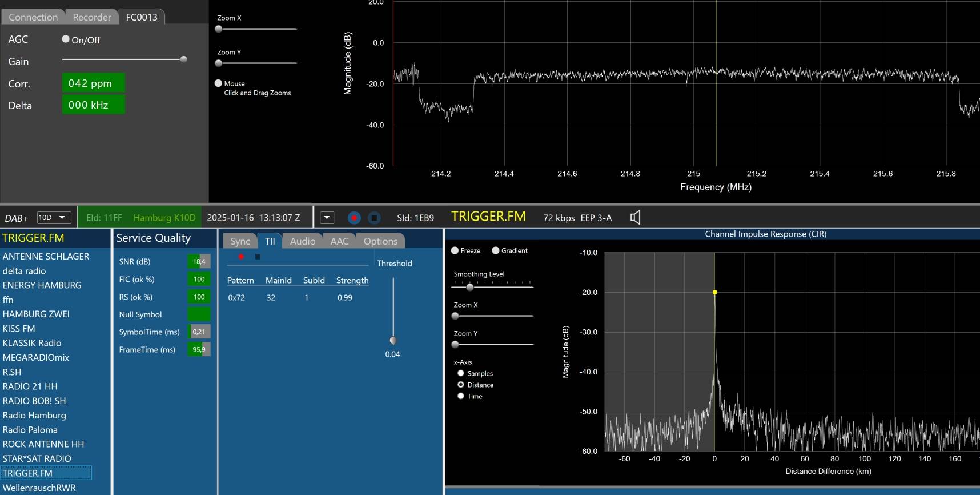Toggle the AGC On/Off switch
Image resolution: width=980 pixels, height=495 pixels.
click(x=66, y=39)
